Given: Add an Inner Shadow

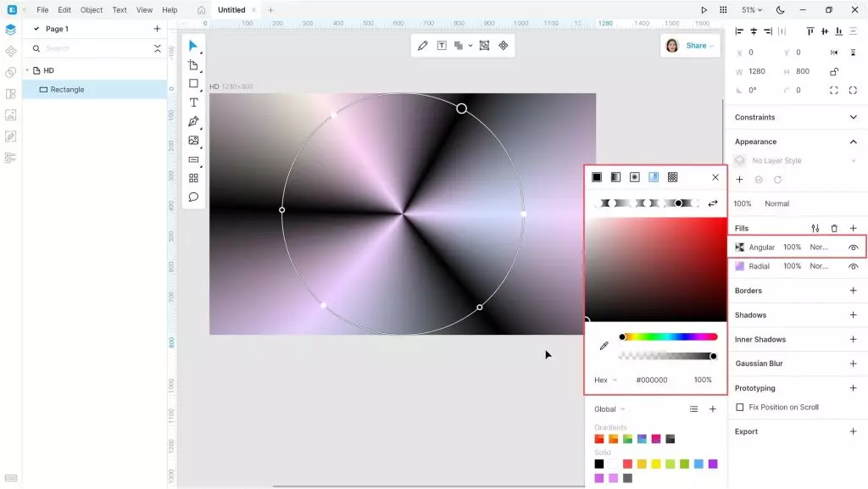Looking at the screenshot, I should coord(853,339).
